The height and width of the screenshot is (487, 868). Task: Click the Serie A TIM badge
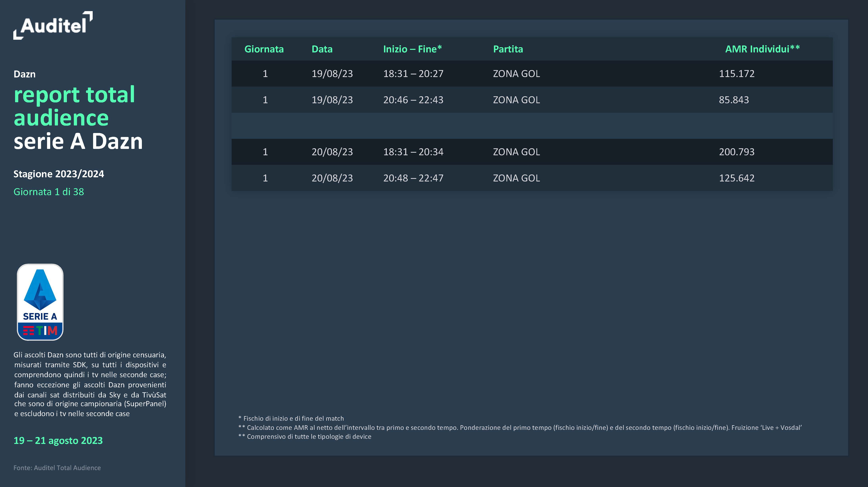pyautogui.click(x=40, y=302)
